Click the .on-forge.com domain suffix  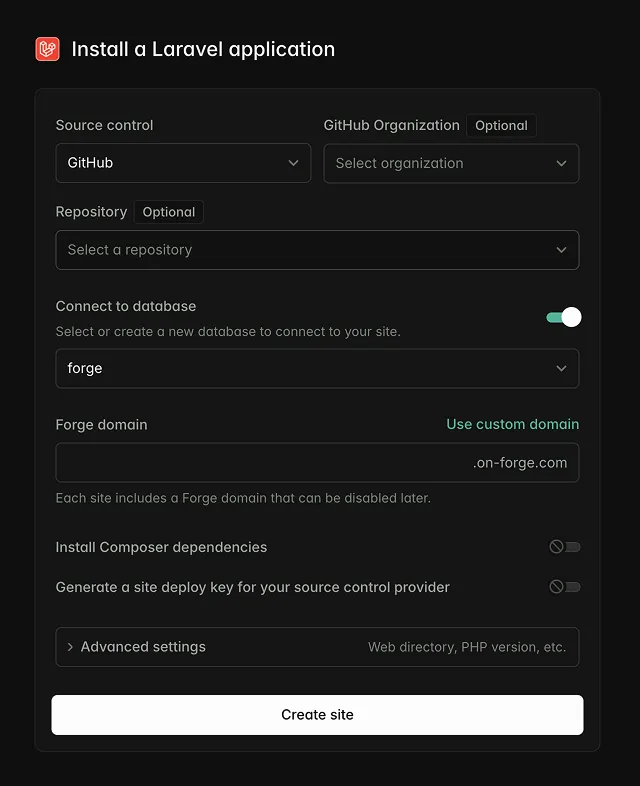click(x=520, y=463)
